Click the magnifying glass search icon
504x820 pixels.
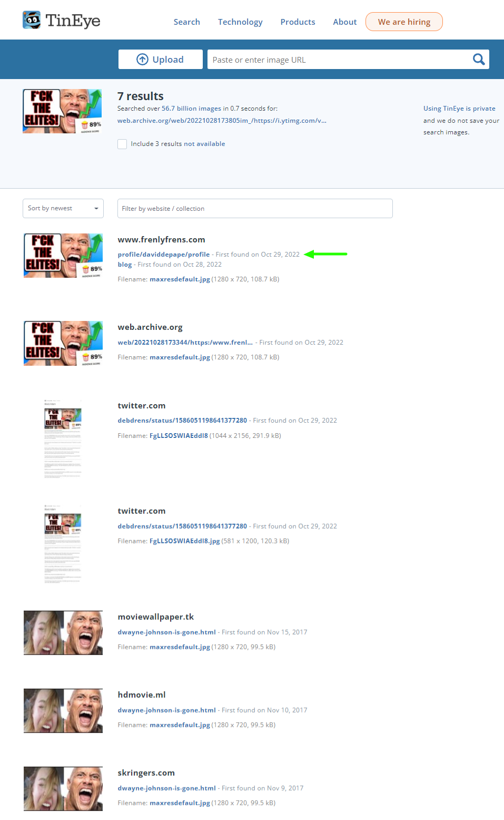pyautogui.click(x=478, y=60)
